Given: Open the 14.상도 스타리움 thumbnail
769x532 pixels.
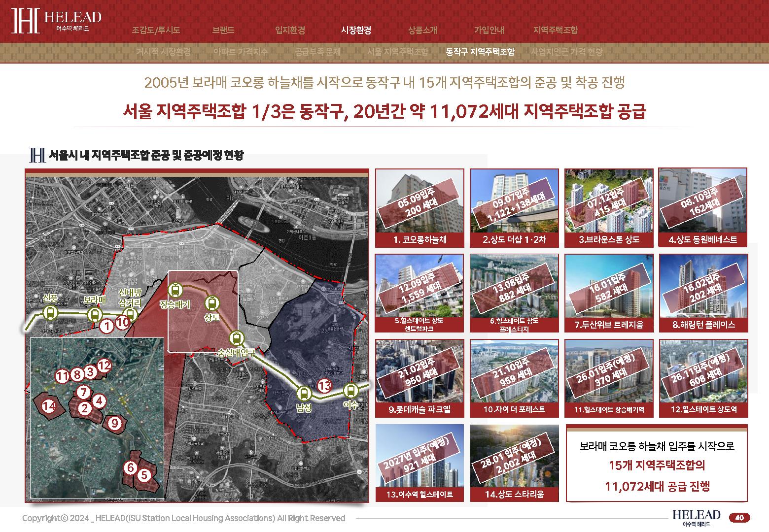Looking at the screenshot, I should [x=514, y=463].
